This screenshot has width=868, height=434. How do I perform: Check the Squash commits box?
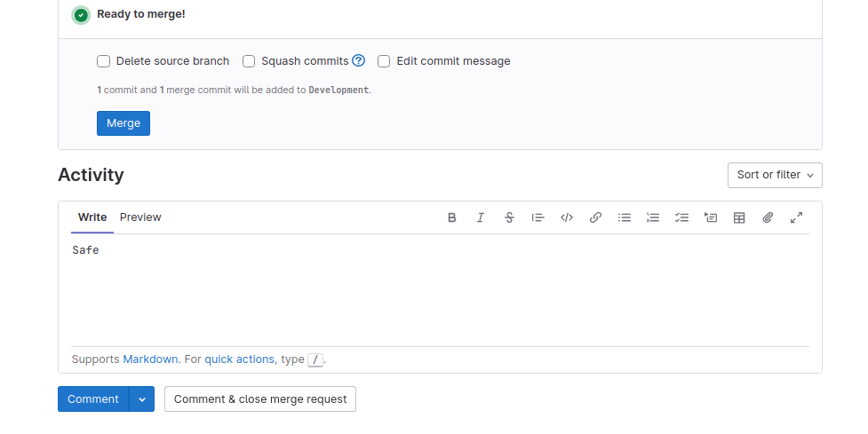[249, 61]
